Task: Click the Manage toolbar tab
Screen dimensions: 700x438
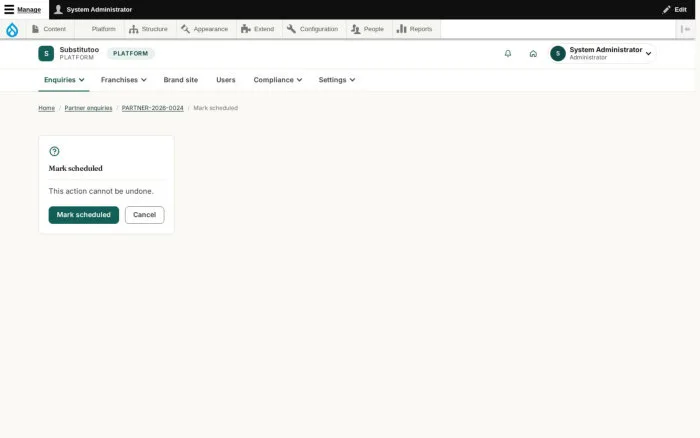Action: pos(24,9)
